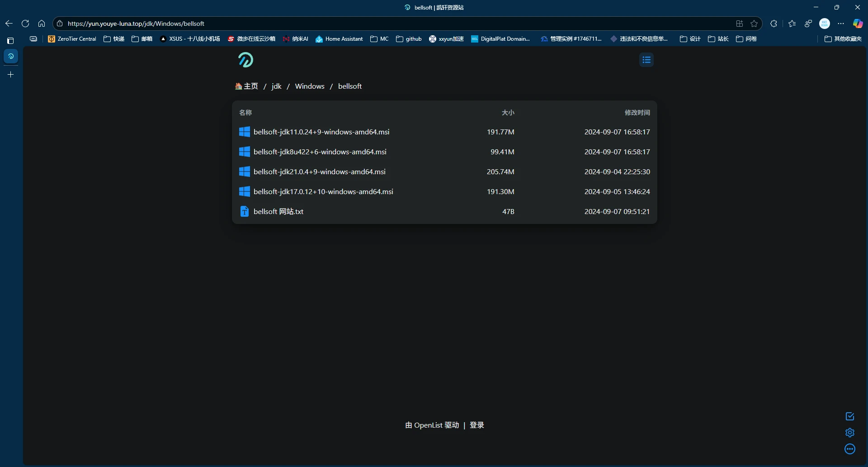Open browser extensions menu
This screenshot has width=868, height=467.
click(774, 24)
